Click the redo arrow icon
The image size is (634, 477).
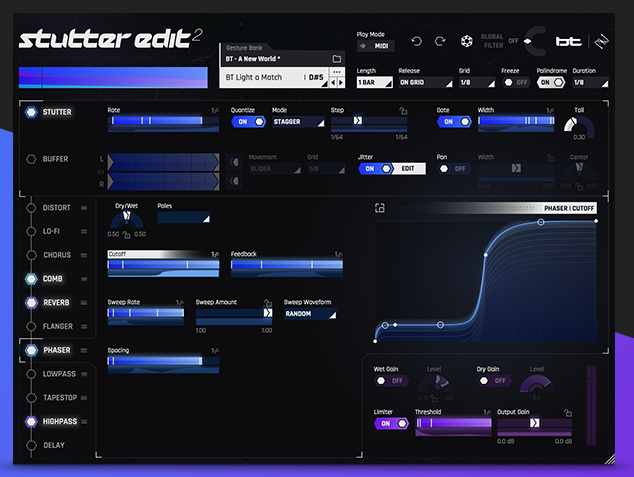[x=441, y=42]
